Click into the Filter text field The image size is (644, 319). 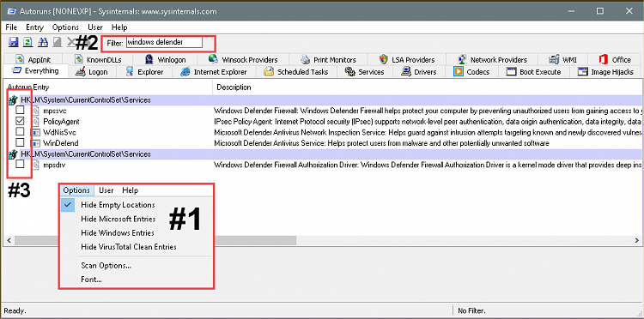(x=164, y=42)
